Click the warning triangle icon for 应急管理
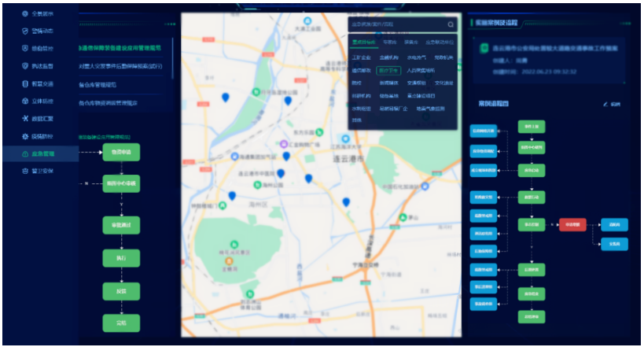This screenshot has height=347, width=644. [24, 153]
